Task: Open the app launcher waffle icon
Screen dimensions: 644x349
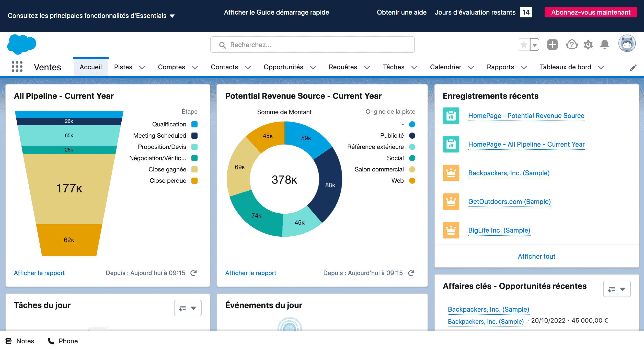Action: [x=17, y=67]
